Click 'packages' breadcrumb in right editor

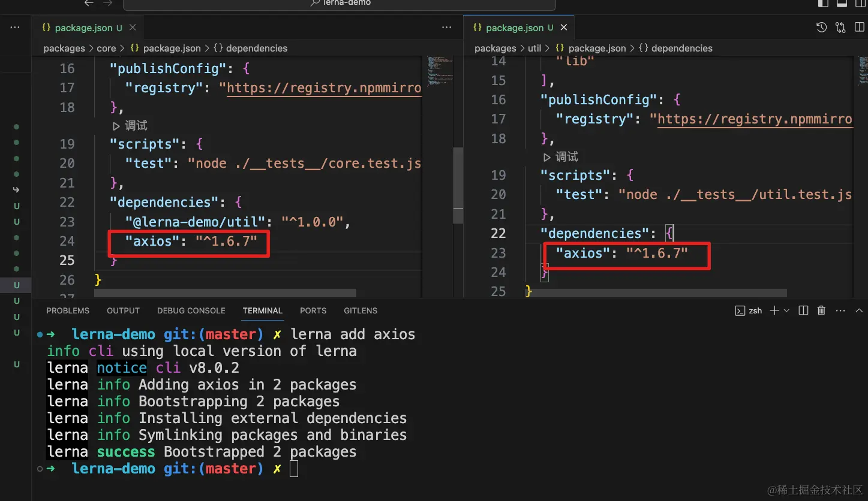pyautogui.click(x=495, y=48)
